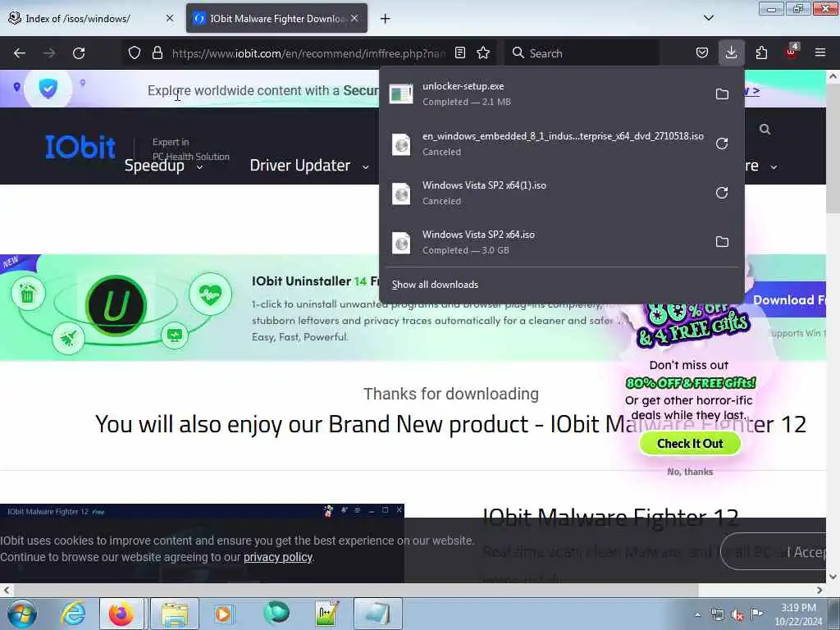Open the tracking protection shield icon

[135, 53]
